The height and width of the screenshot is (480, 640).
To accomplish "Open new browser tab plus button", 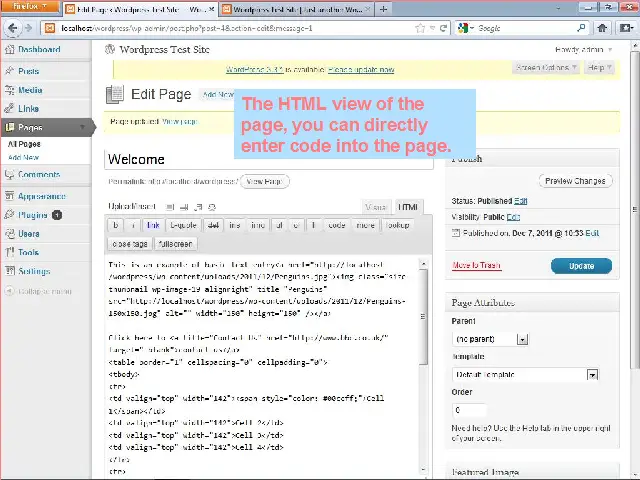I will tap(383, 9).
